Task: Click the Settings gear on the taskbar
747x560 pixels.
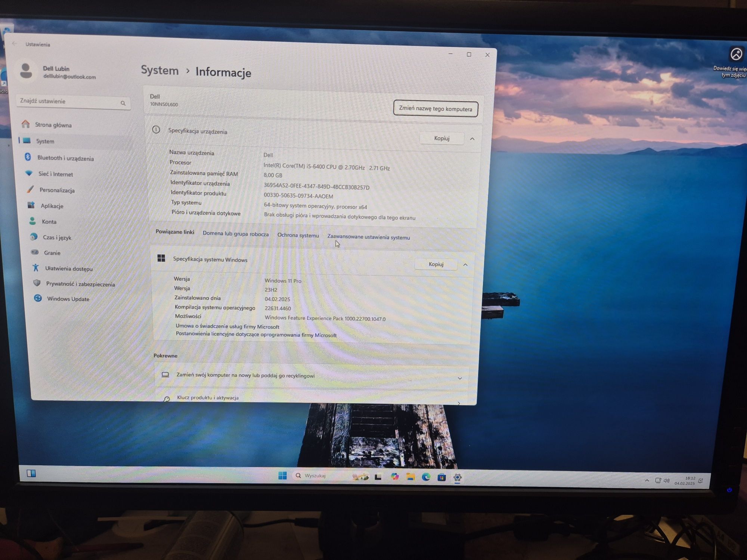Action: coord(457,477)
